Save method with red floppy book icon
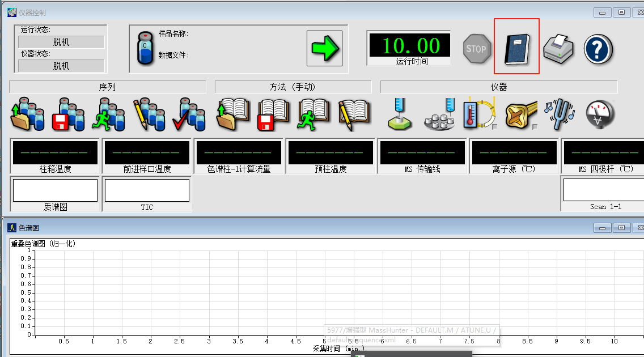 coord(274,114)
